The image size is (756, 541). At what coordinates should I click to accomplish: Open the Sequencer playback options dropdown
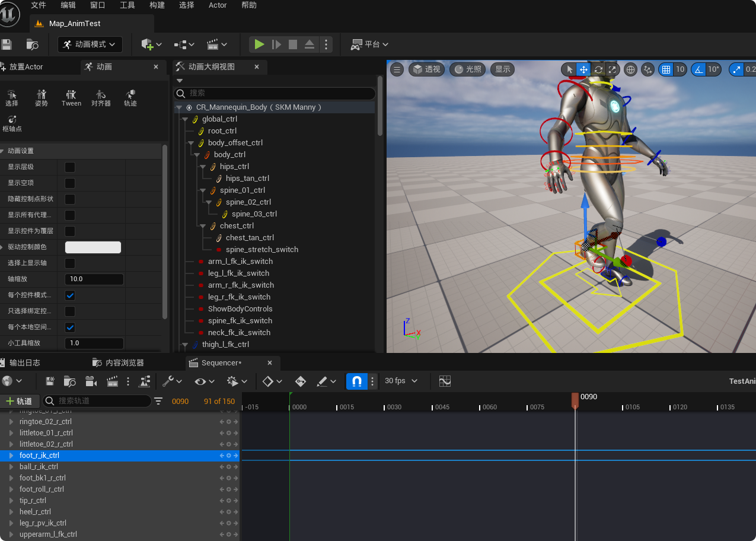(x=237, y=381)
